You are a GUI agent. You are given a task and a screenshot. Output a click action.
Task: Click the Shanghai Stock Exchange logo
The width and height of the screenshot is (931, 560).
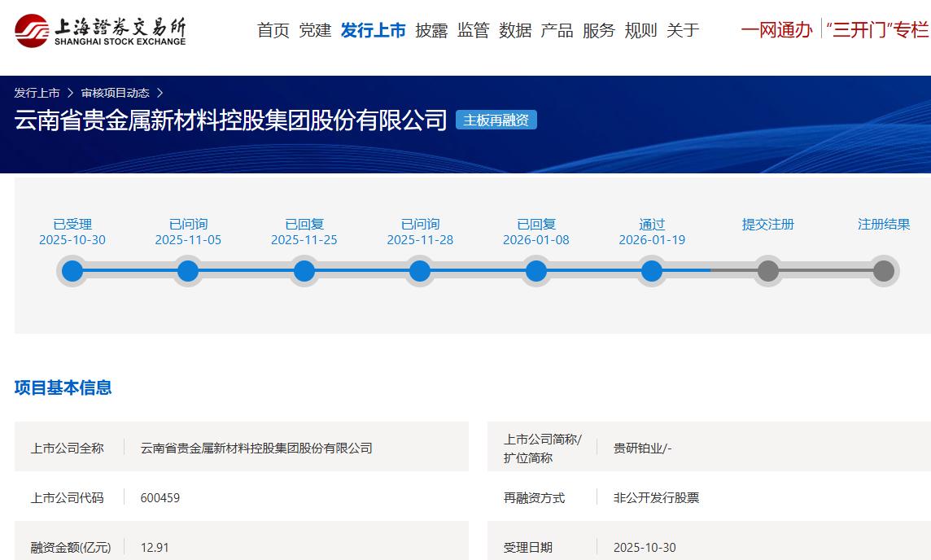point(100,31)
